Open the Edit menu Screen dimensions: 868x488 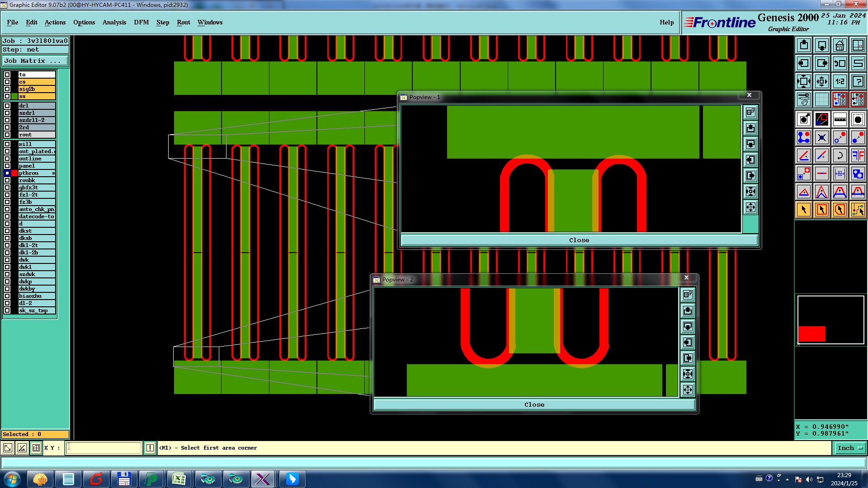[32, 22]
